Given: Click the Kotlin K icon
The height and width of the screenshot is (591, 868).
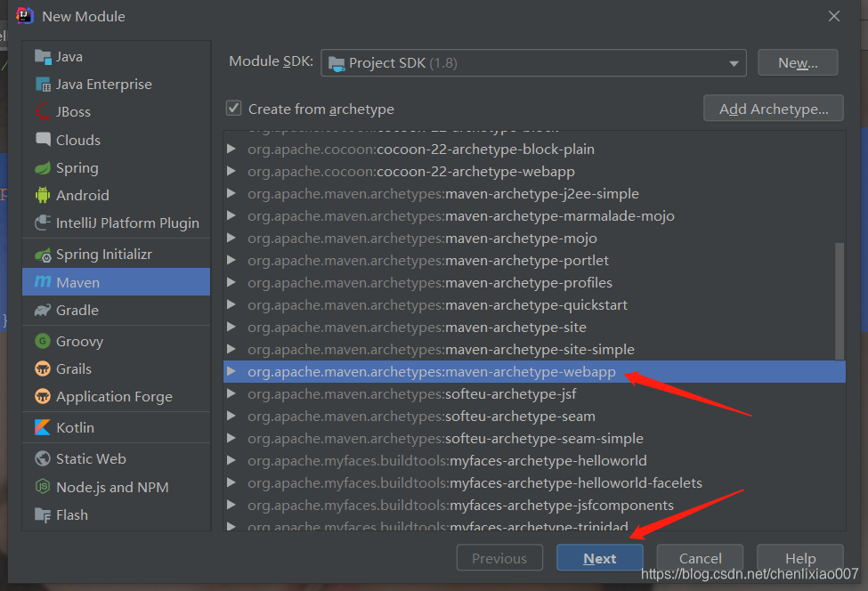Looking at the screenshot, I should (43, 427).
